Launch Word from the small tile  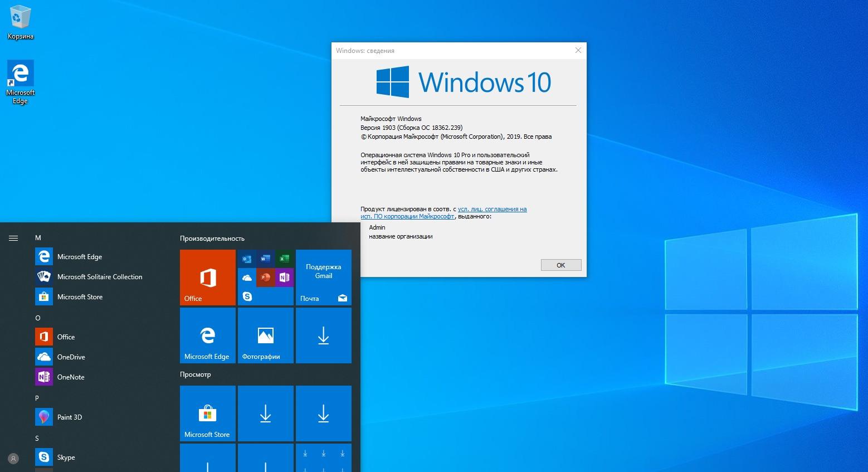point(265,259)
